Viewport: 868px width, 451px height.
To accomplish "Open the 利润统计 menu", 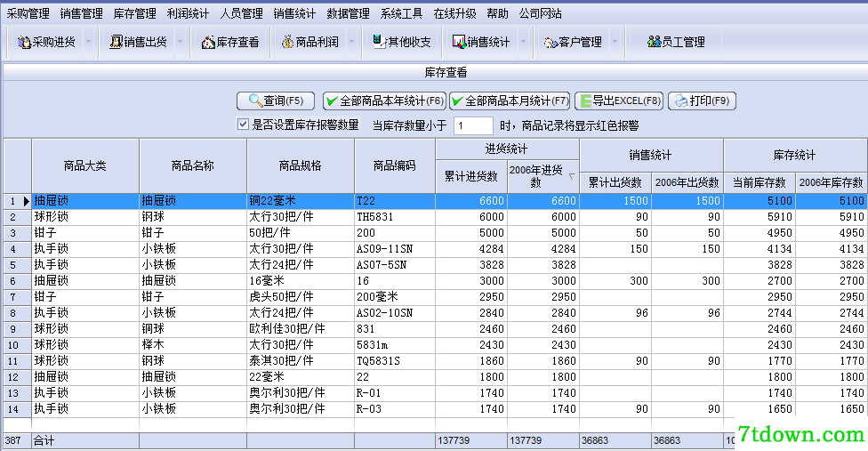I will (189, 13).
